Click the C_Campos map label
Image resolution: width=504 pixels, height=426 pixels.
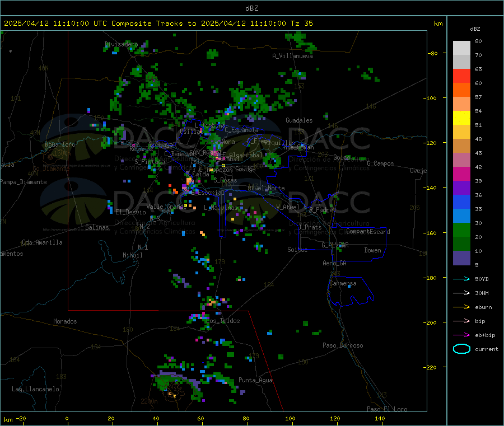380,163
